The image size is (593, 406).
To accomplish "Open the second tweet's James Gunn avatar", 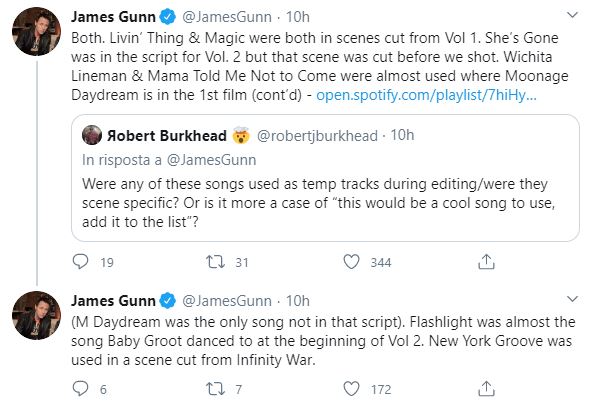I will (36, 315).
